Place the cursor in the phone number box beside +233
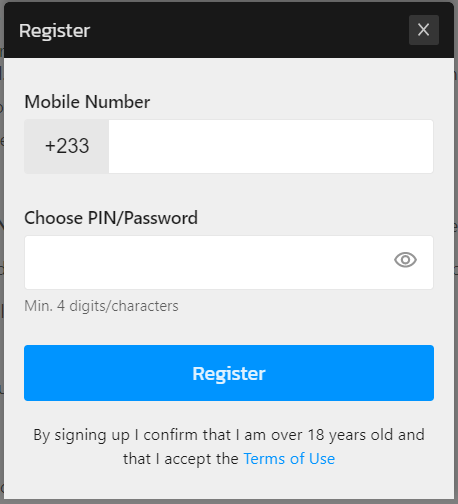This screenshot has width=458, height=504. (271, 146)
